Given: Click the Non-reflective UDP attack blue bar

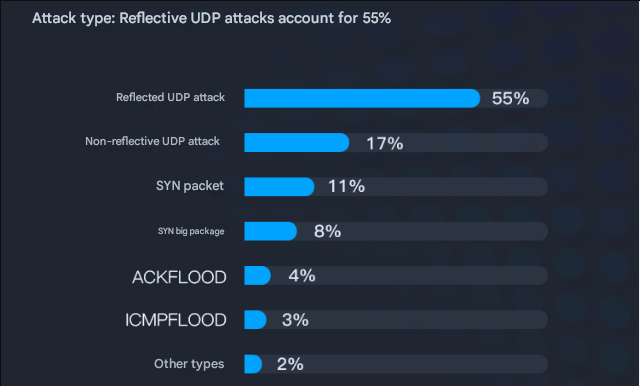Looking at the screenshot, I should click(x=297, y=142).
